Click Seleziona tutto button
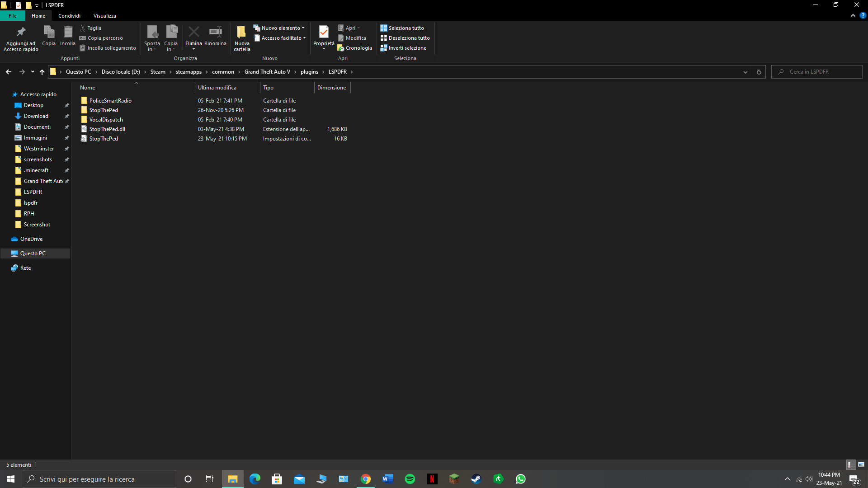This screenshot has width=868, height=488. point(402,28)
